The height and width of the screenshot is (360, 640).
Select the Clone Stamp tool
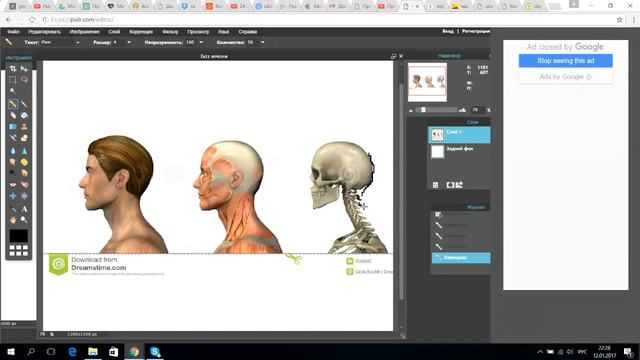click(x=24, y=127)
